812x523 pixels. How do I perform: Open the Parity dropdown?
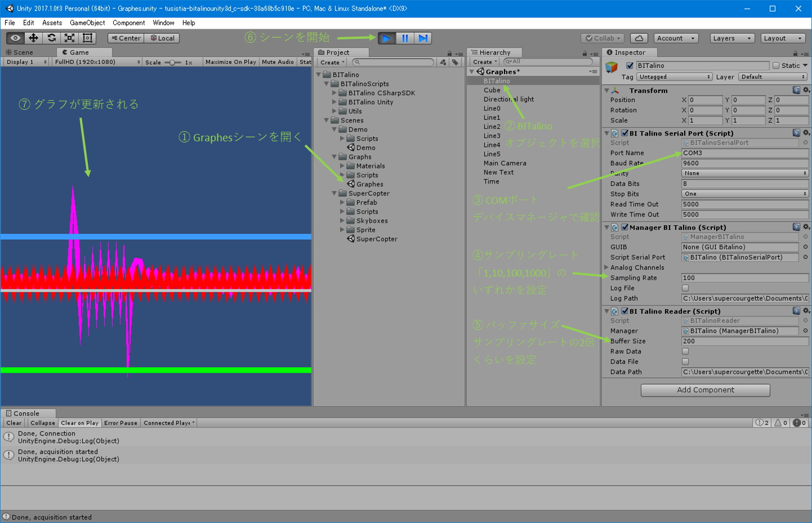745,173
